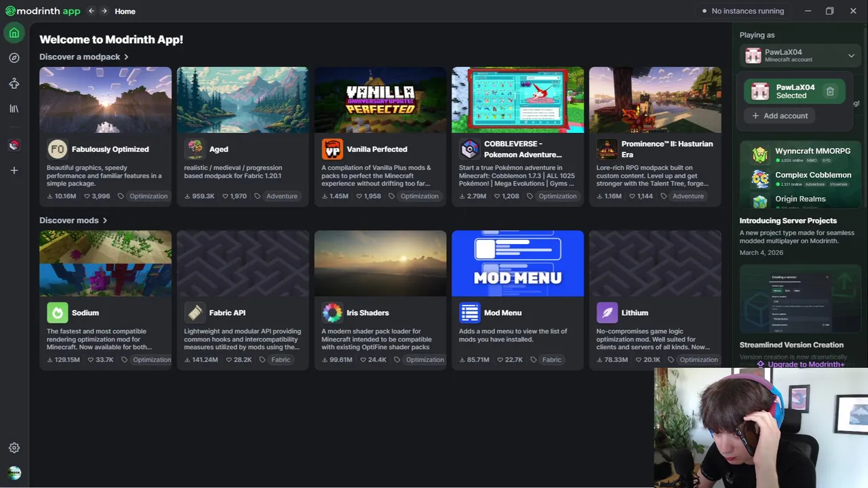Click the Aged modpack icon
Image resolution: width=868 pixels, height=488 pixels.
[195, 149]
